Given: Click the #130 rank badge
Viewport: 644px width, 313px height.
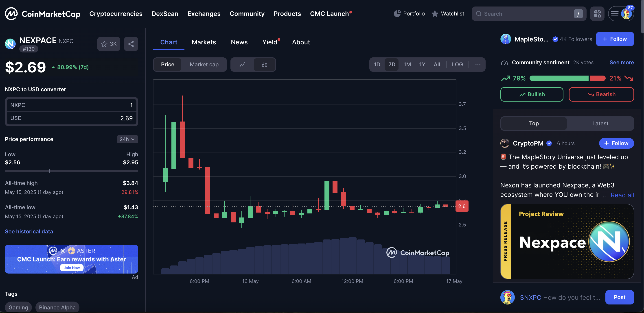Looking at the screenshot, I should pos(29,49).
